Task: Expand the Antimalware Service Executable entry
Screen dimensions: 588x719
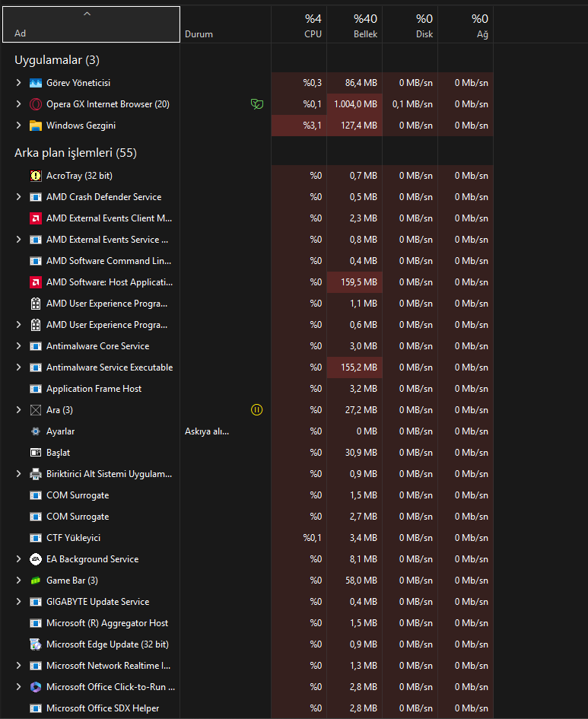Action: tap(18, 367)
